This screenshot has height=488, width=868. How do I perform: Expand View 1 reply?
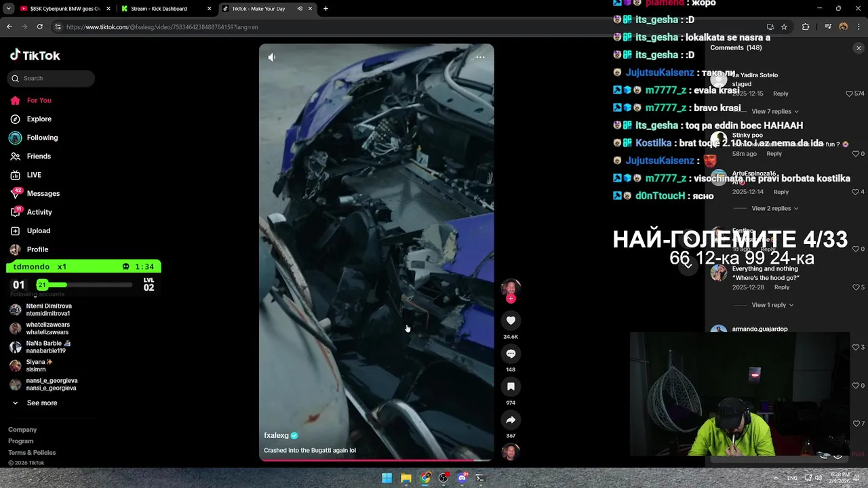772,305
